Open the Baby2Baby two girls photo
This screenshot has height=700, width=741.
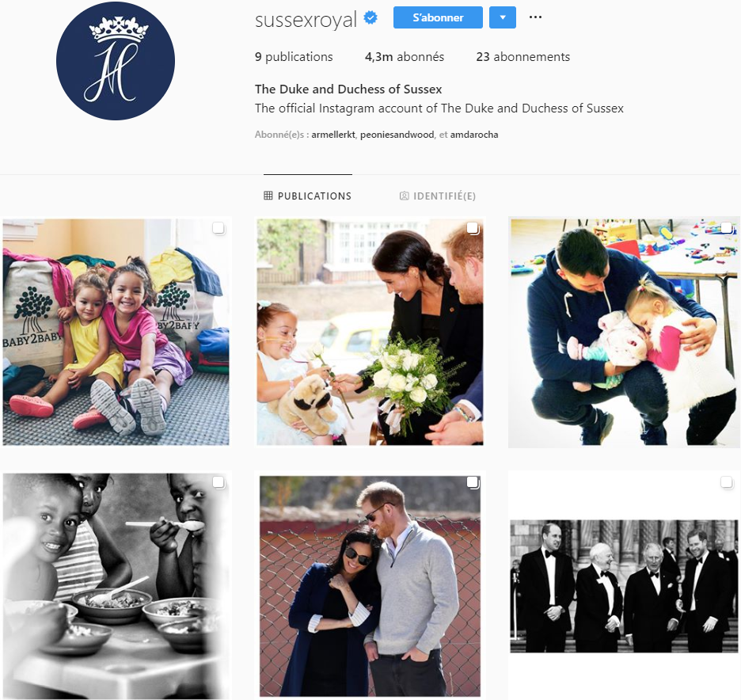pos(116,332)
